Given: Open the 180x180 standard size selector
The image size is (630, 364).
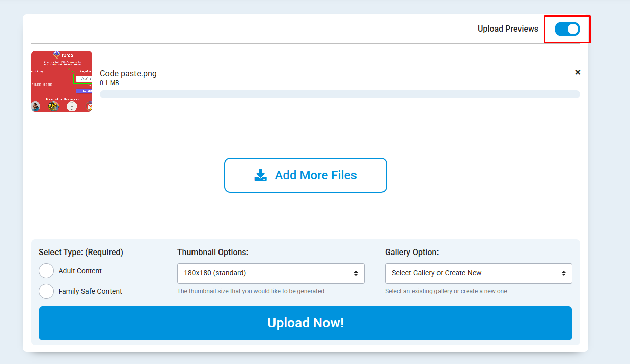Looking at the screenshot, I should (x=270, y=273).
